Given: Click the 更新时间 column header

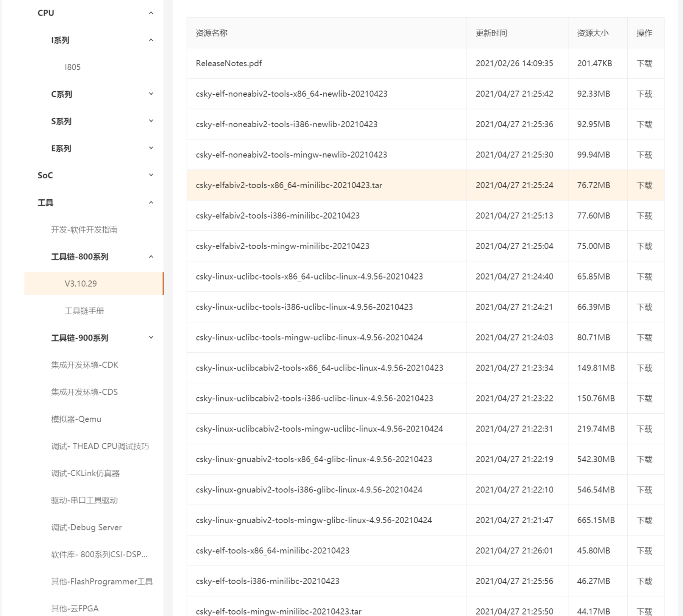Looking at the screenshot, I should [x=491, y=33].
